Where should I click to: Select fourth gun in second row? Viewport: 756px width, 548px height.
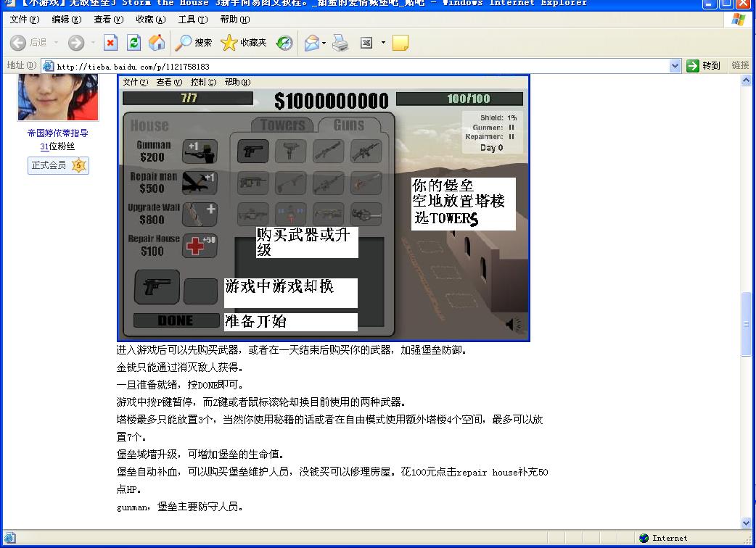tap(366, 183)
